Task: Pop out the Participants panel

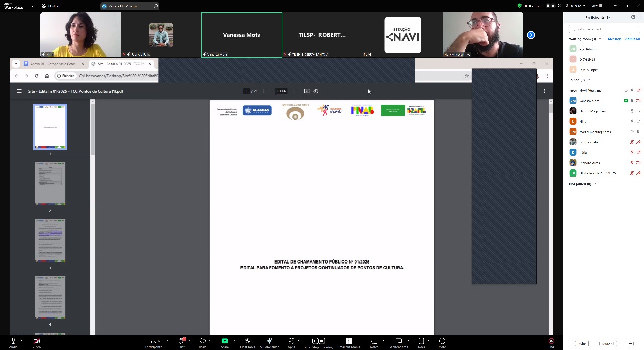Action: point(633,17)
